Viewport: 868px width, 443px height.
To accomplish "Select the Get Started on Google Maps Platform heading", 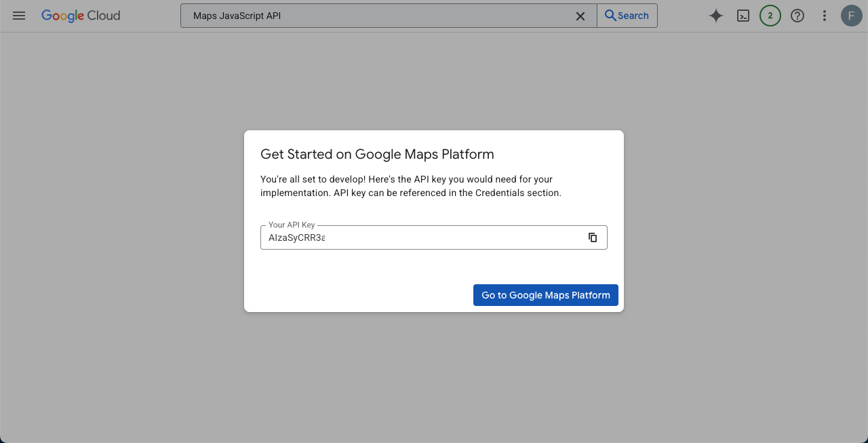I will [377, 154].
